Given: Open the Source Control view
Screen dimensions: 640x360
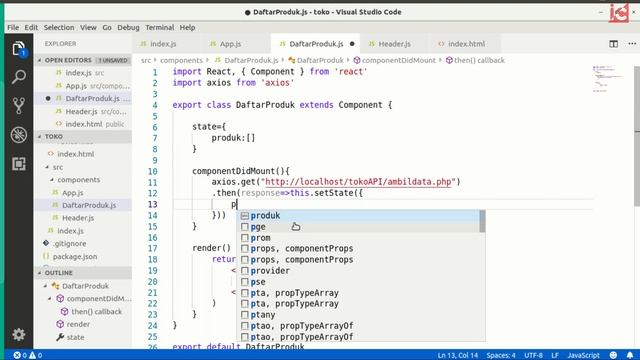Looking at the screenshot, I should (x=19, y=105).
